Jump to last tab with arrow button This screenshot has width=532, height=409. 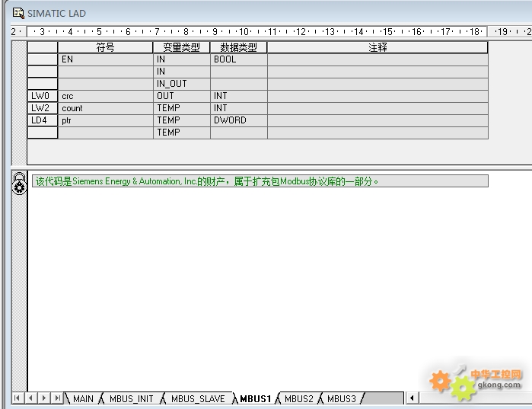click(x=57, y=398)
